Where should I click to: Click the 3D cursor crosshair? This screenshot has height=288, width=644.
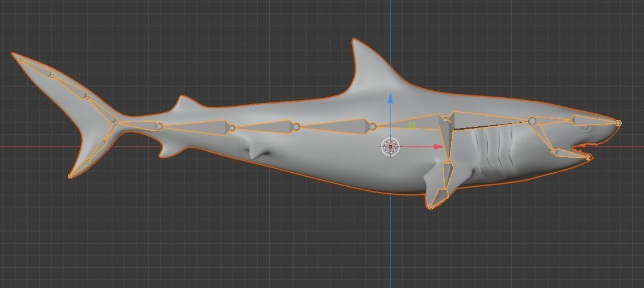(390, 147)
